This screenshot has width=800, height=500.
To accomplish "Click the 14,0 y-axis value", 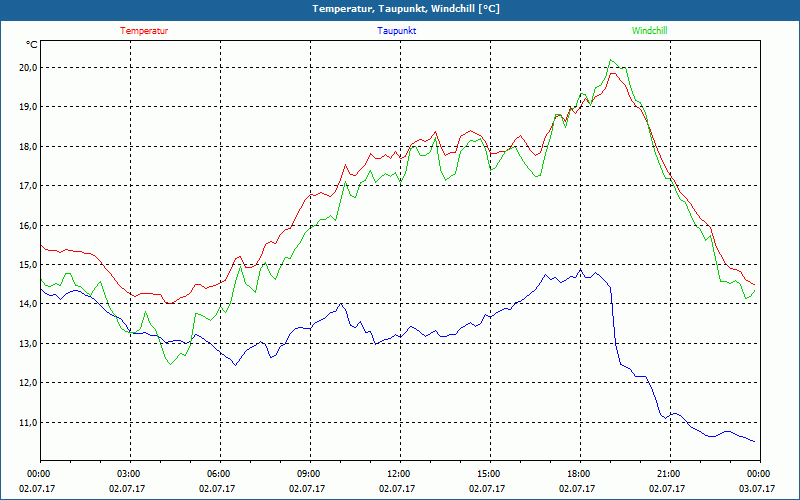I will coord(29,304).
